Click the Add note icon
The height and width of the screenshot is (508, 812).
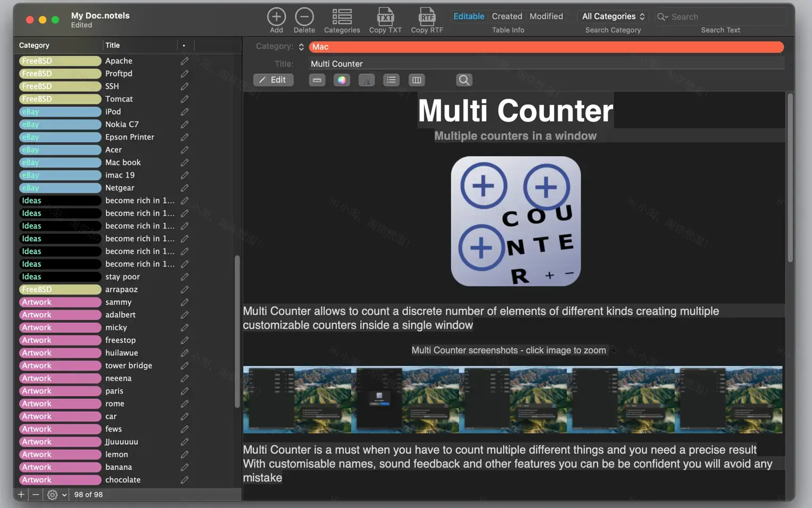coord(276,17)
